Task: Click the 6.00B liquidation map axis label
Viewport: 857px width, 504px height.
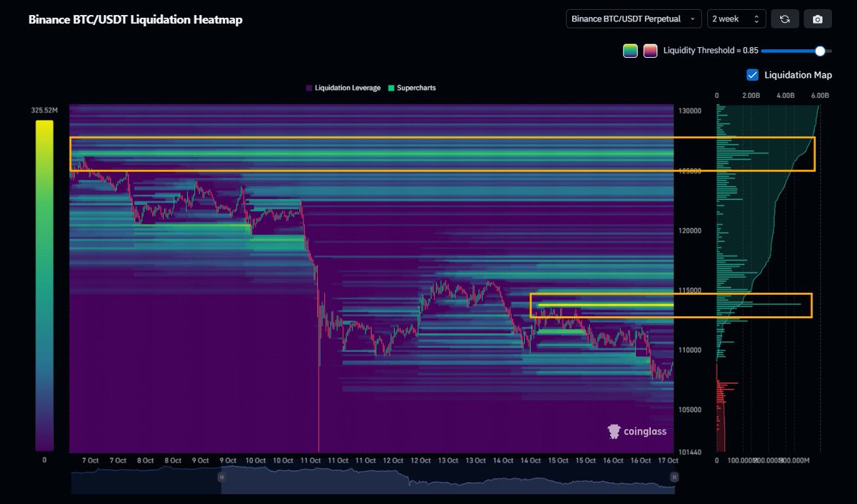Action: [821, 95]
